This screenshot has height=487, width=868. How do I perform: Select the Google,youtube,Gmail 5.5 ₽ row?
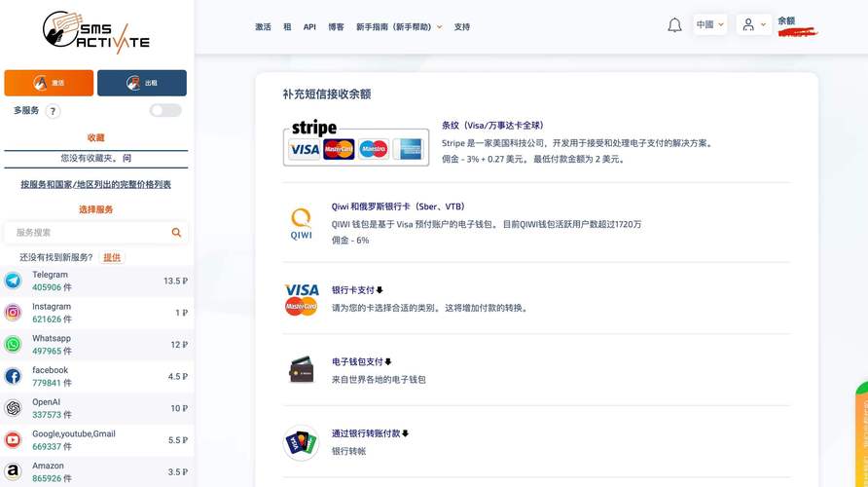[97, 440]
